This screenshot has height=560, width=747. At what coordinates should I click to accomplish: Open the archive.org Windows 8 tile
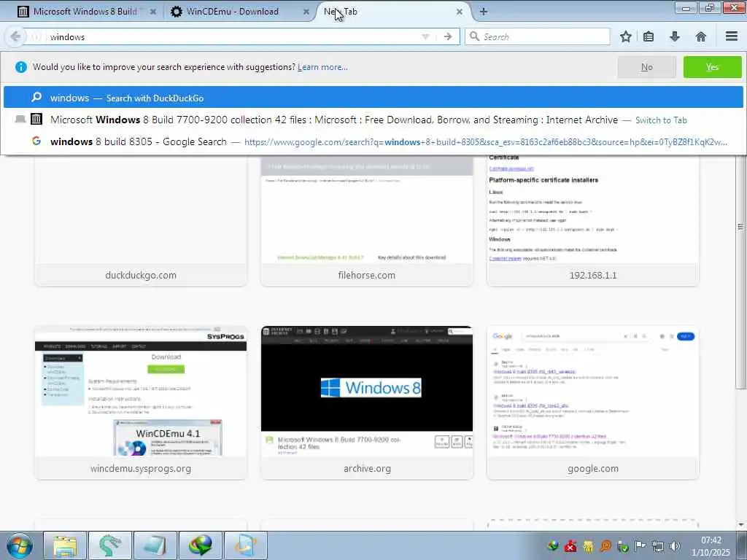[367, 402]
